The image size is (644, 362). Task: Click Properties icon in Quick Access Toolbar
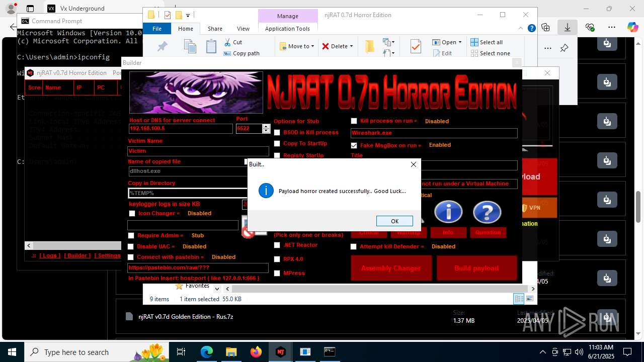[x=167, y=15]
